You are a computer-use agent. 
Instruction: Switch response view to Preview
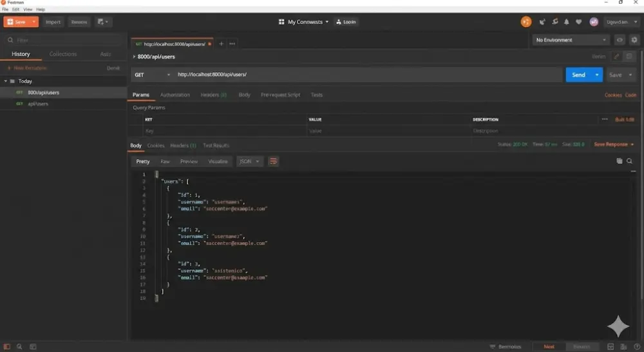tap(189, 161)
